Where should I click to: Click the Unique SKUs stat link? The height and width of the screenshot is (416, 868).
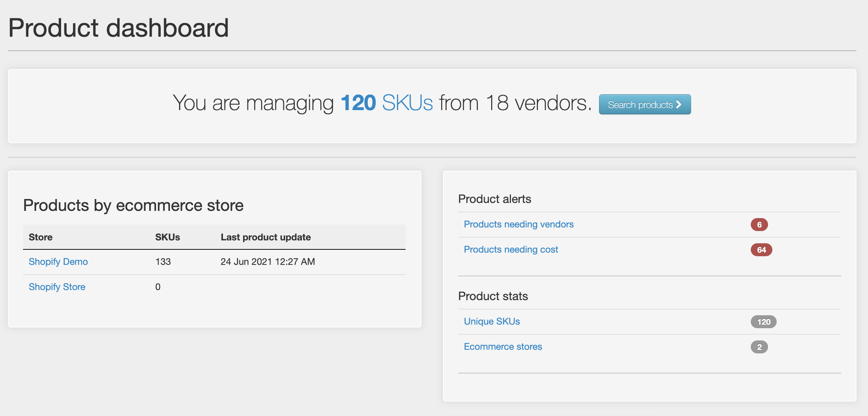pyautogui.click(x=492, y=321)
